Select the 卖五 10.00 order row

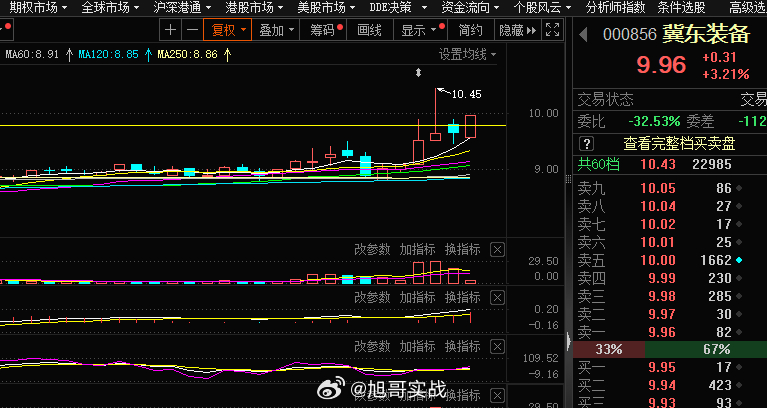pyautogui.click(x=669, y=260)
